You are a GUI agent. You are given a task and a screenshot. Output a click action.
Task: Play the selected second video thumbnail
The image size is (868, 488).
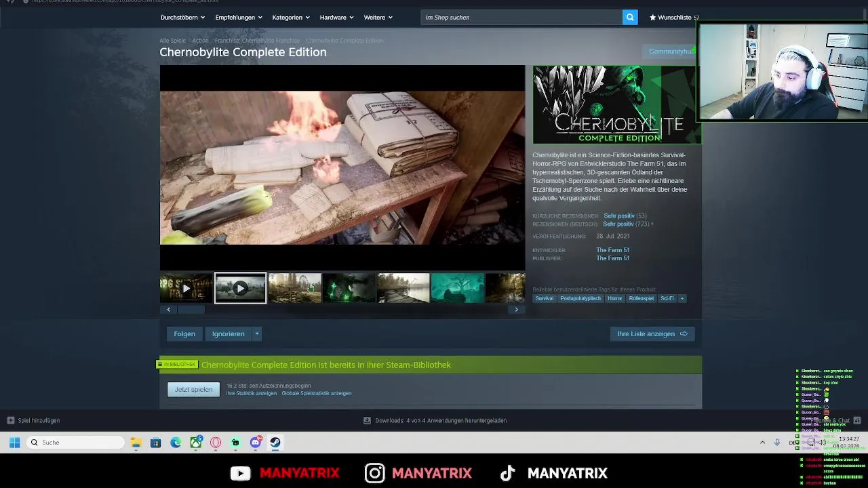click(x=240, y=288)
